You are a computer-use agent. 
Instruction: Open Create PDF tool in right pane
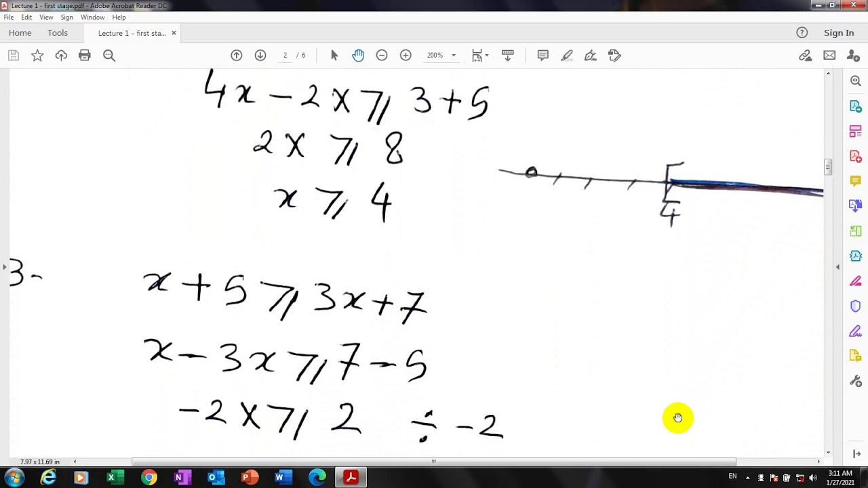click(x=856, y=157)
